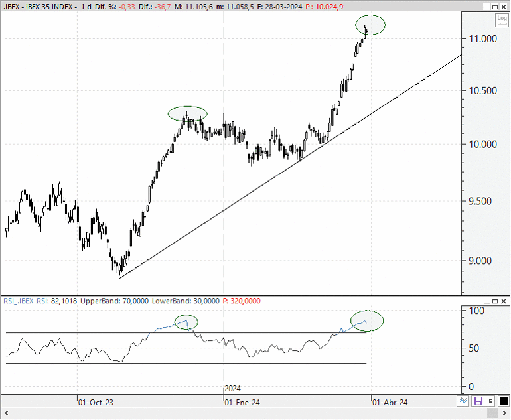Click the 10.500 price axis label
The image size is (511, 420).
point(482,91)
